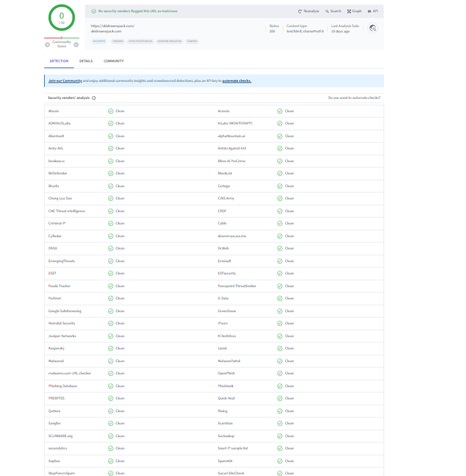Switch to the Community tab

pos(113,61)
